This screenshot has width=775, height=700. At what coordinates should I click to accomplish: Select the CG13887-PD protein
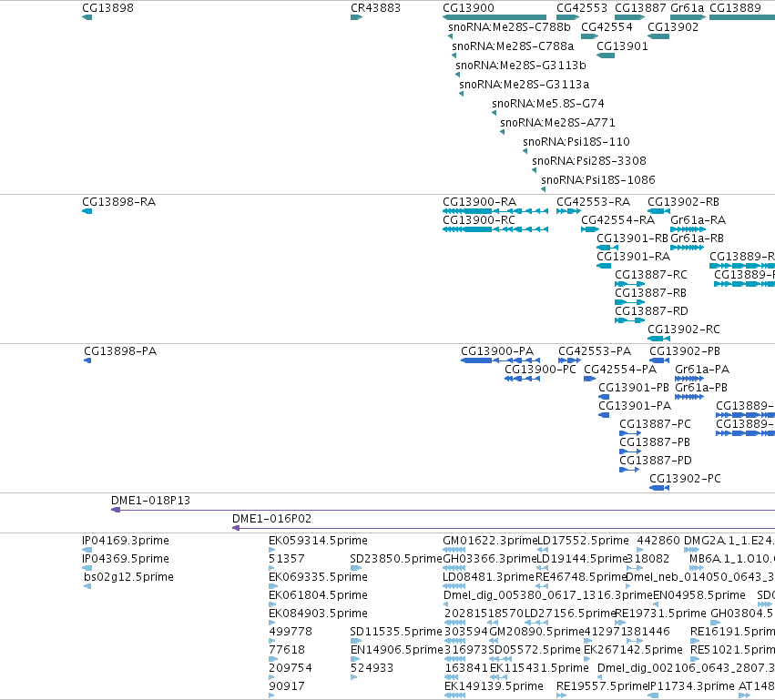pos(629,470)
